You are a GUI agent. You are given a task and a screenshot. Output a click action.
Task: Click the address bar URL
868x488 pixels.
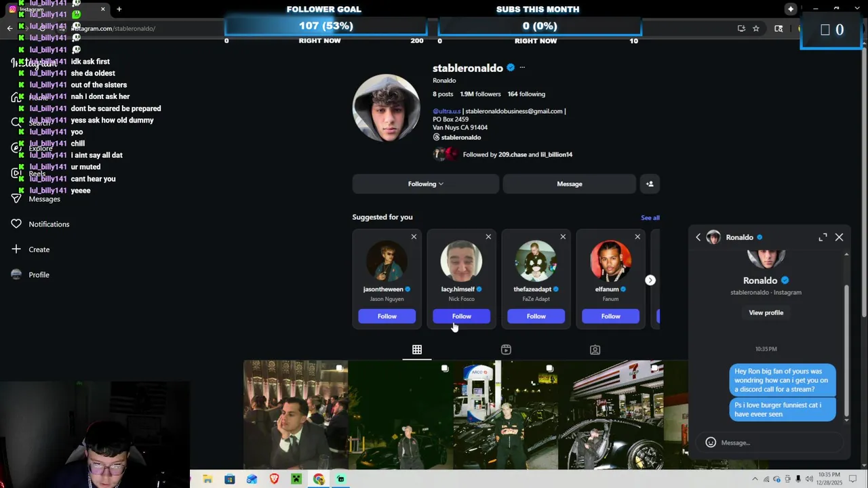click(113, 28)
